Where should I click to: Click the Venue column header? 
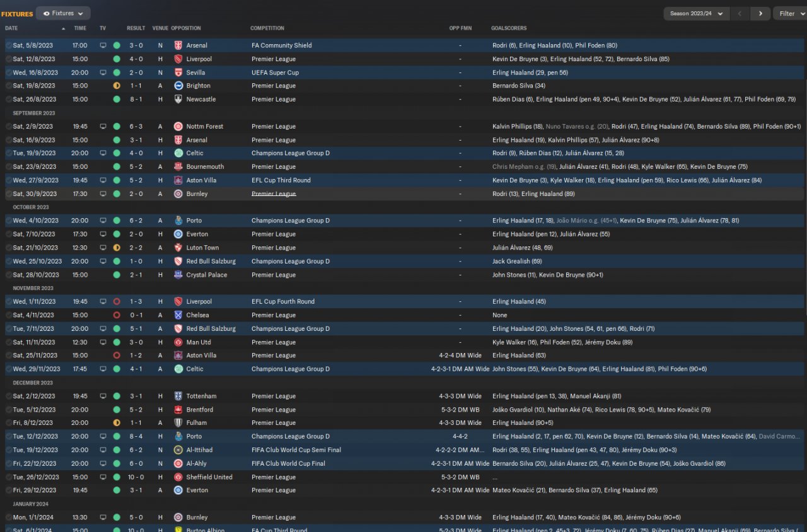click(x=160, y=28)
